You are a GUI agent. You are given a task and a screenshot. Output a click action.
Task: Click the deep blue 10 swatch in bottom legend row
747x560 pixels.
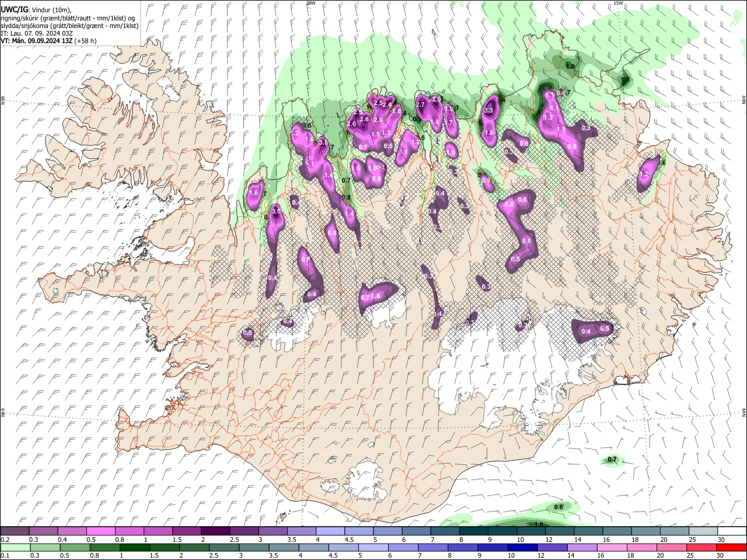click(x=521, y=547)
